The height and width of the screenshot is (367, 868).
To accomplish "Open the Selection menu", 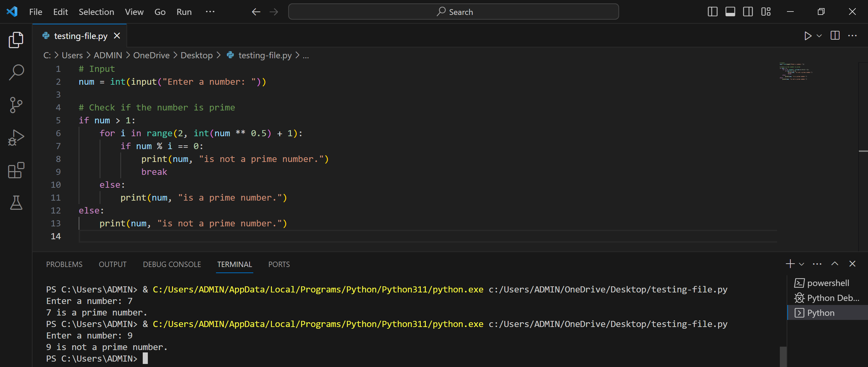I will [96, 12].
